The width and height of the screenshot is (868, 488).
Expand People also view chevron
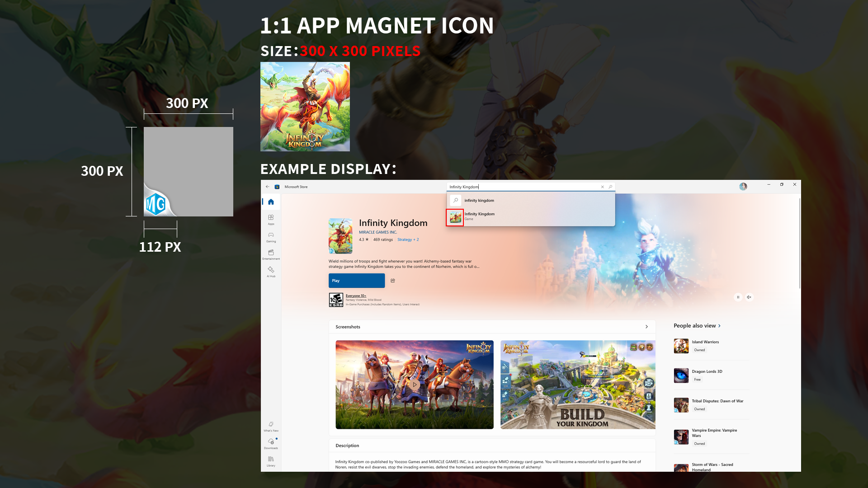[x=719, y=326]
